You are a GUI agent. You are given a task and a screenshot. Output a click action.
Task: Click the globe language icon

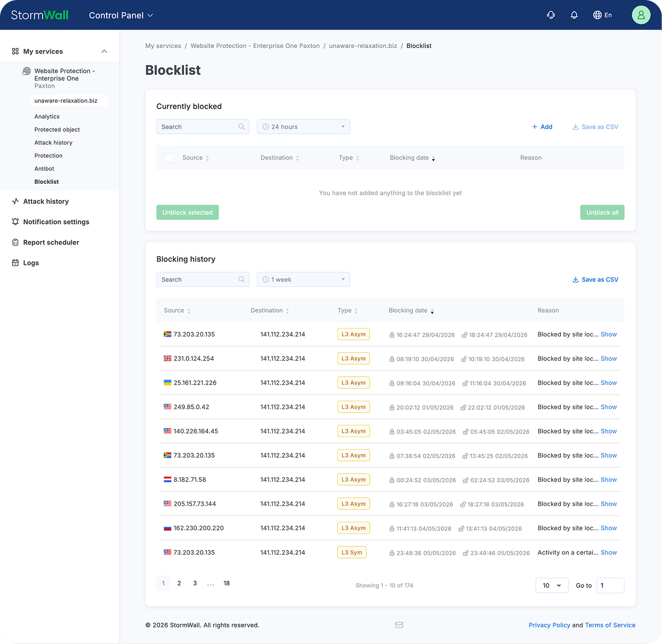point(597,15)
